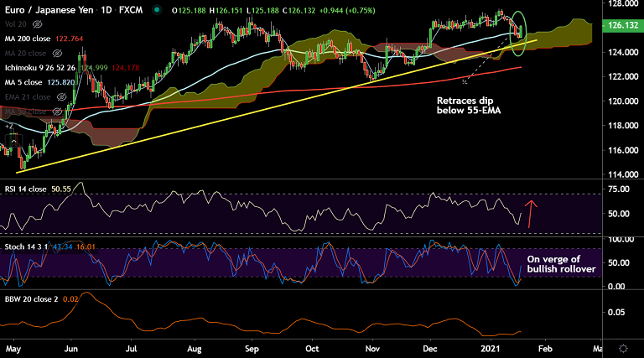
Task: Click the Feb label on the time axis
Action: tap(545, 349)
